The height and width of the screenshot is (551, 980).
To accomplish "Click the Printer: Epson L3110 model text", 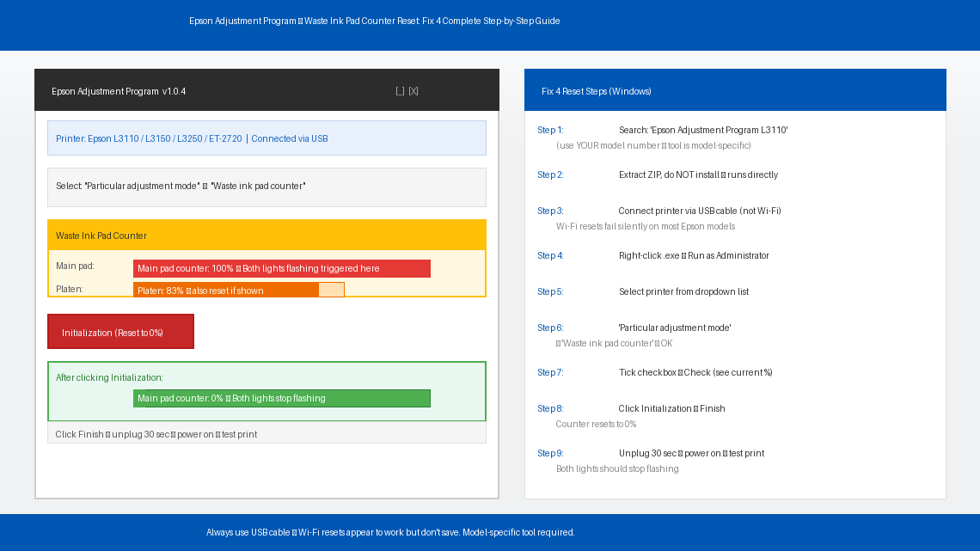I will (149, 138).
